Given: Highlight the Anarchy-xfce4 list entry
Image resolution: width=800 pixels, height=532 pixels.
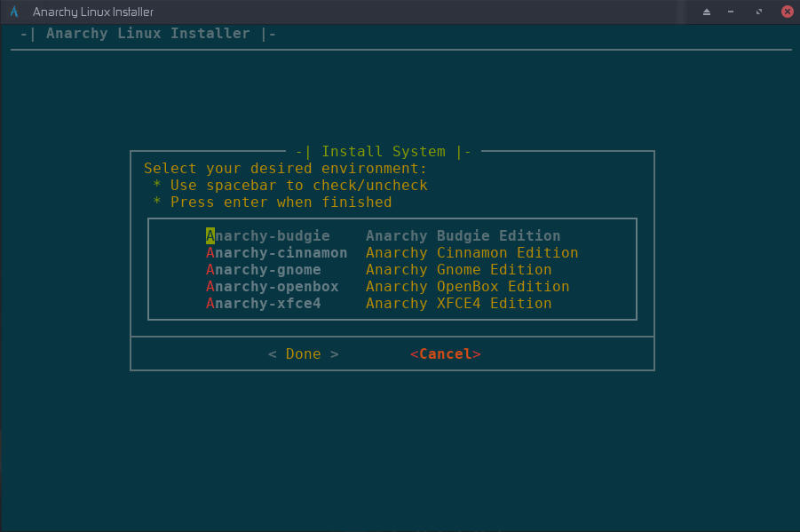Looking at the screenshot, I should [x=263, y=304].
